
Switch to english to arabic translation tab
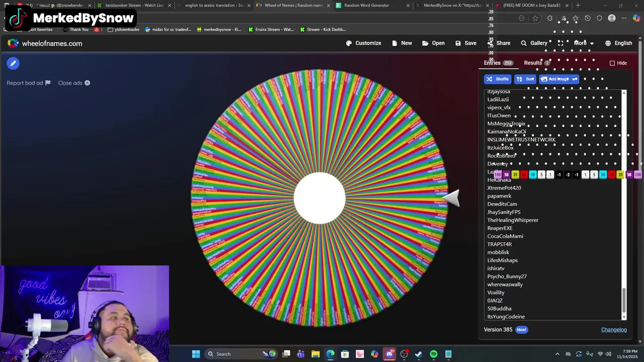(x=214, y=6)
